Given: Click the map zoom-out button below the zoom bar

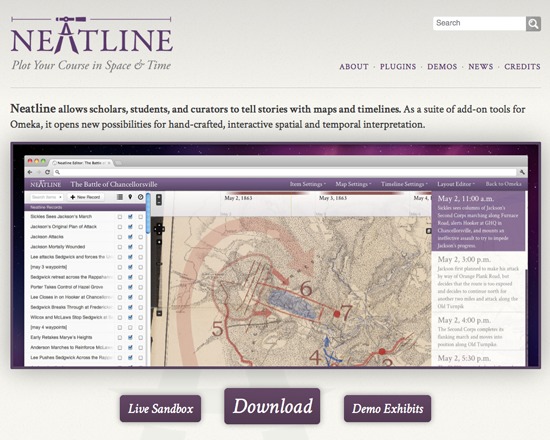Looking at the screenshot, I should pos(159,313).
